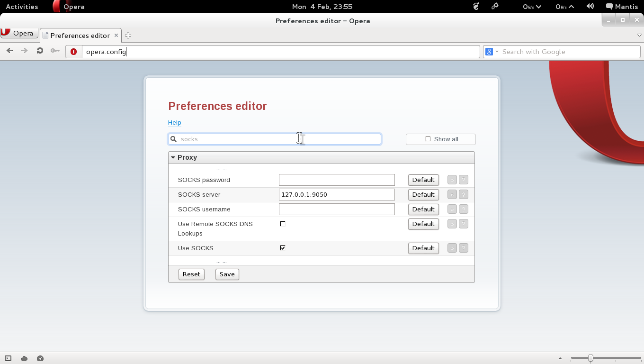Click the SOCKS password field
The image size is (644, 364).
[x=337, y=180]
